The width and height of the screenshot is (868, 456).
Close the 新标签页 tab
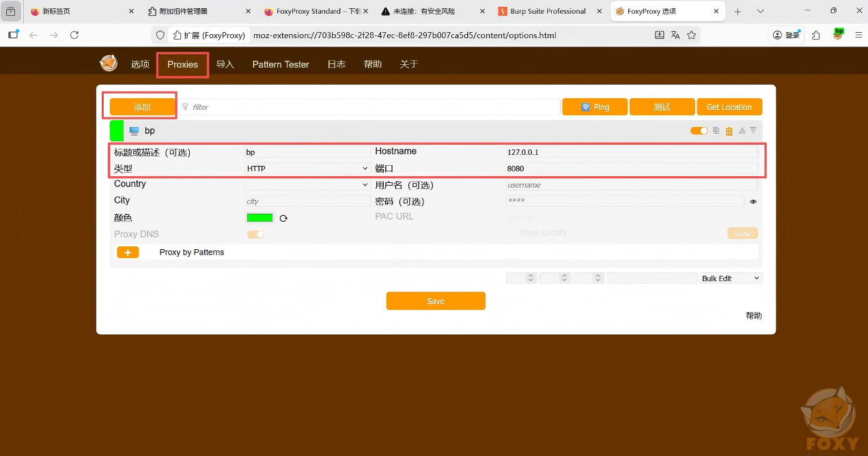tap(131, 12)
